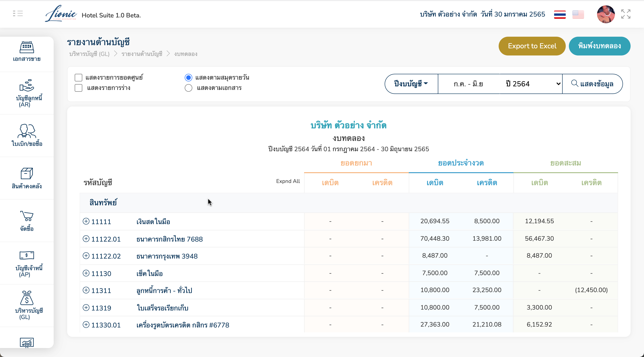Screen dimensions: 644x357
Task: Select แสดงตามสมุดรายวัน radio button
Action: (189, 77)
